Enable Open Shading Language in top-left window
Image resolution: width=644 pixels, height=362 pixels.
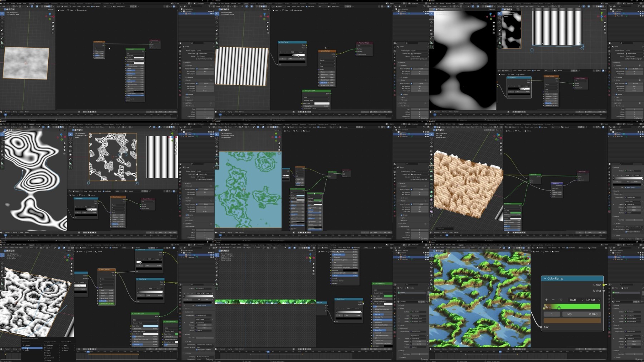pos(197,59)
